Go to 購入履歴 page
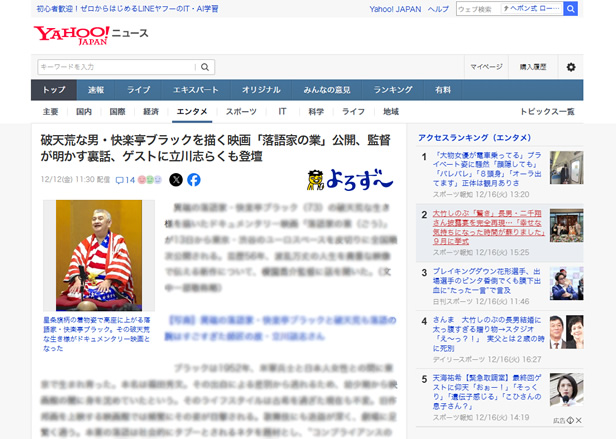The width and height of the screenshot is (616, 439). 533,67
